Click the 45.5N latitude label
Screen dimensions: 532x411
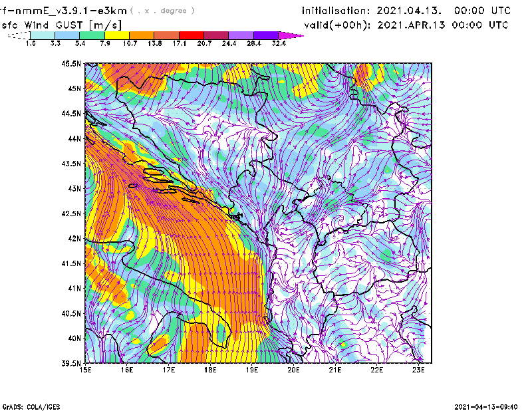[71, 63]
